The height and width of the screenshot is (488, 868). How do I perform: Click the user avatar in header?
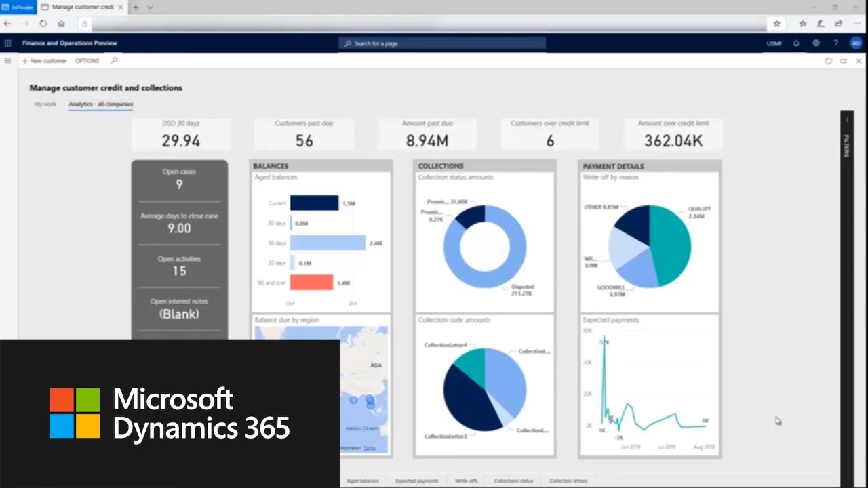click(856, 43)
